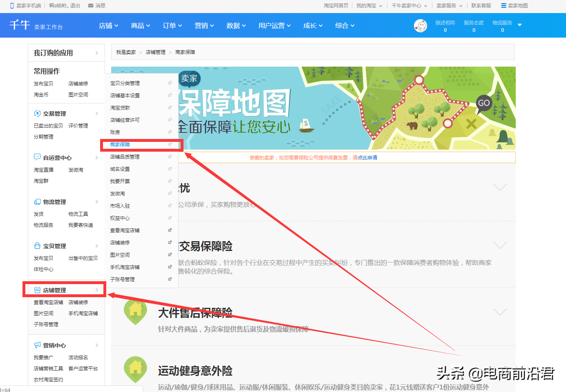Click the 点此申请 link
Screen dimensions: 566x392
click(367, 157)
